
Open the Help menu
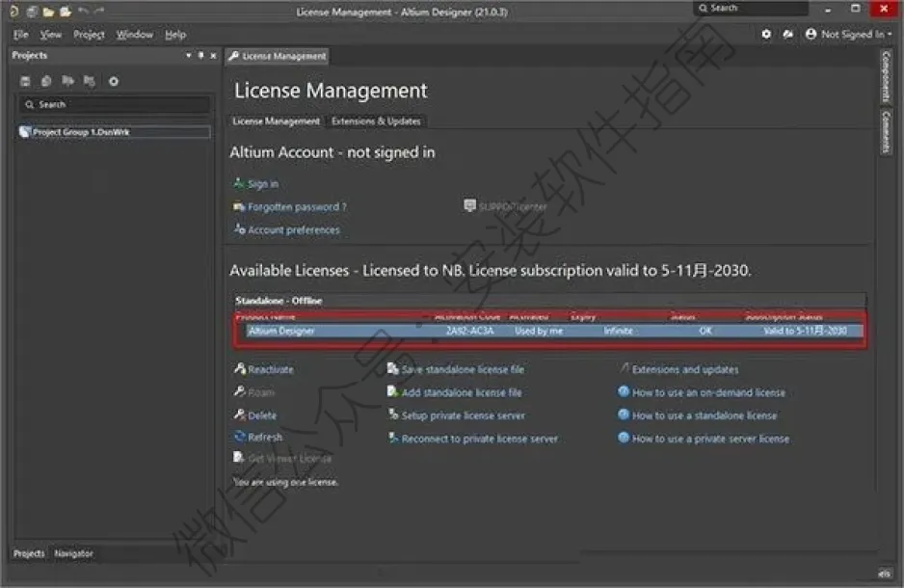(x=175, y=35)
